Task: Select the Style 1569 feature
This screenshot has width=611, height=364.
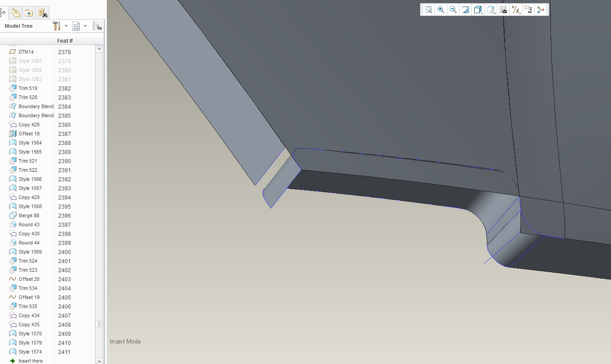Action: [30, 252]
